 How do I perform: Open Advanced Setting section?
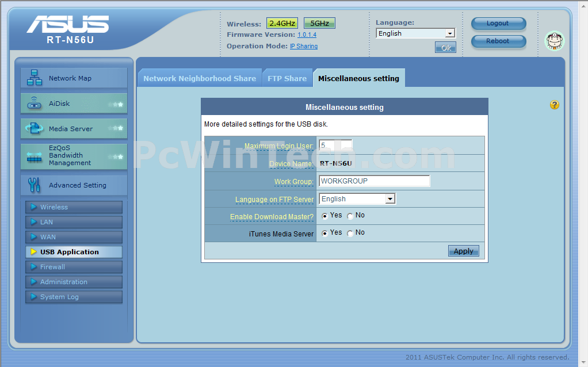[74, 185]
